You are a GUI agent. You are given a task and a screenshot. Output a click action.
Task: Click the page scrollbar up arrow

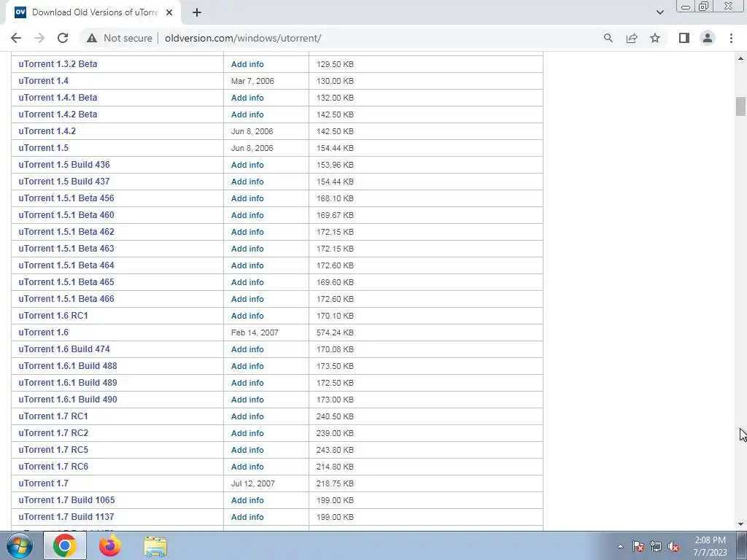pyautogui.click(x=740, y=58)
